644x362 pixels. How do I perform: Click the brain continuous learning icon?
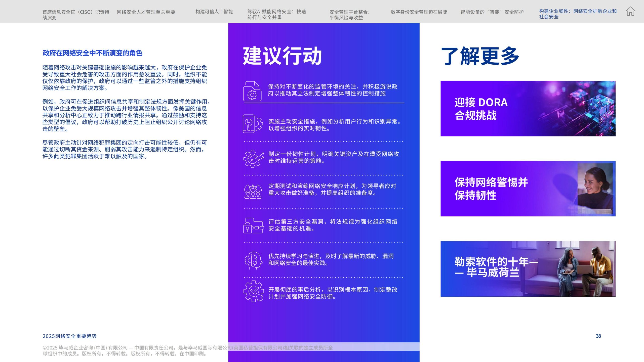[253, 260]
